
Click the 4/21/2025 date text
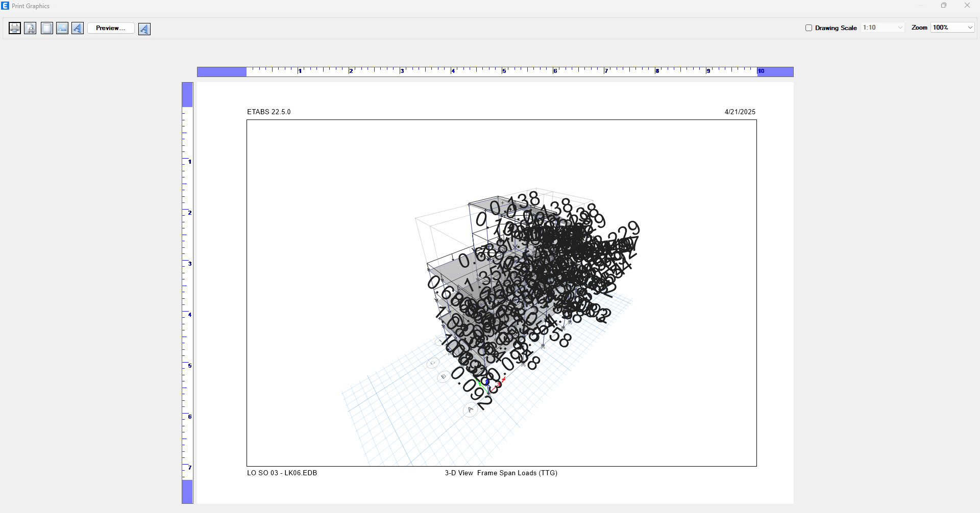[740, 112]
